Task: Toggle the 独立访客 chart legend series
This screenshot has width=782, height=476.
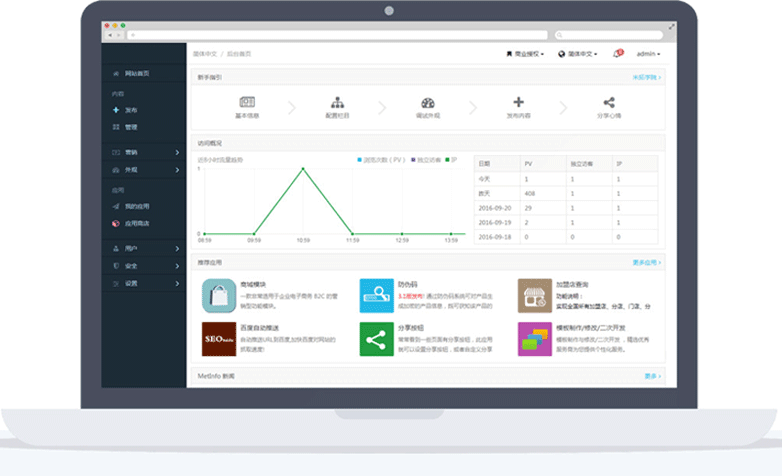Action: (x=426, y=160)
